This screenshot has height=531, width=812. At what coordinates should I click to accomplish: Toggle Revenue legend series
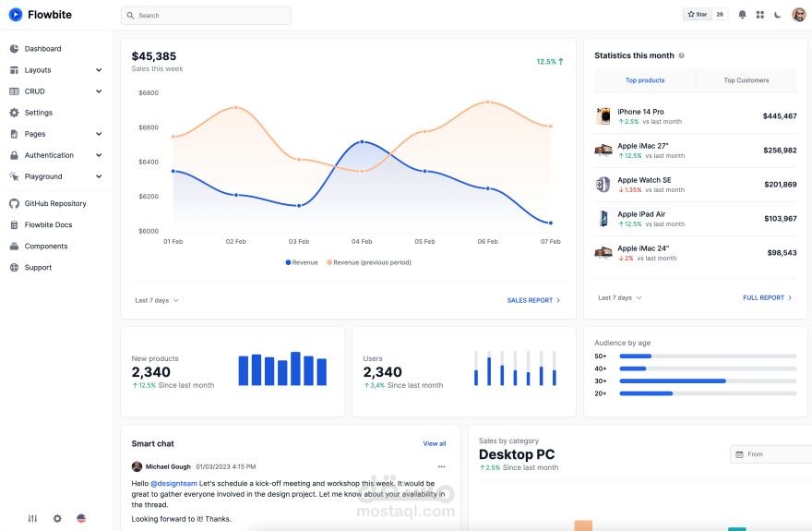(302, 262)
